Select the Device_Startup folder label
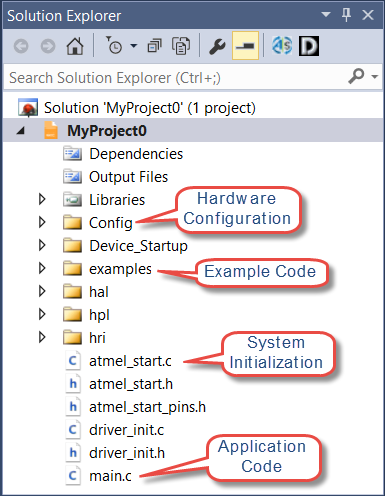Viewport: 385px width, 496px height. [138, 246]
